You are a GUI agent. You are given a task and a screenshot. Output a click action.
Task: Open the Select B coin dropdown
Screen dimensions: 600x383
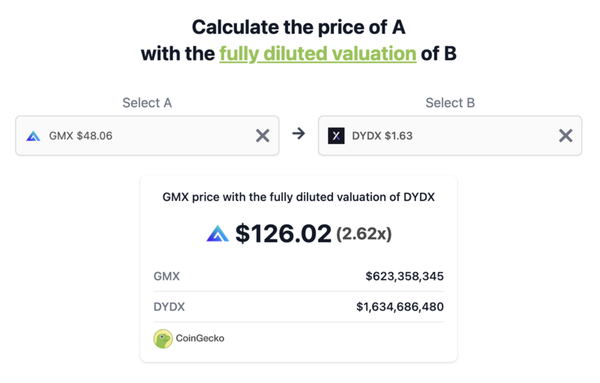click(450, 136)
